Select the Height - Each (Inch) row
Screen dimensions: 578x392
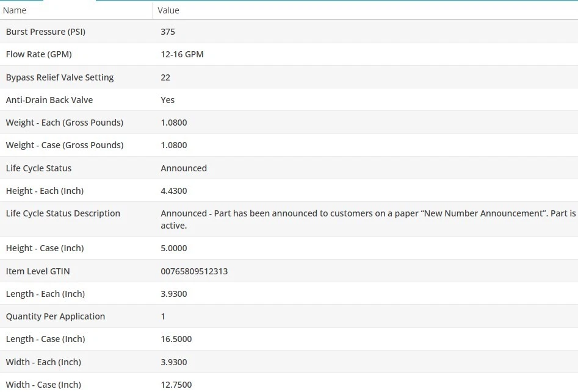pos(289,191)
